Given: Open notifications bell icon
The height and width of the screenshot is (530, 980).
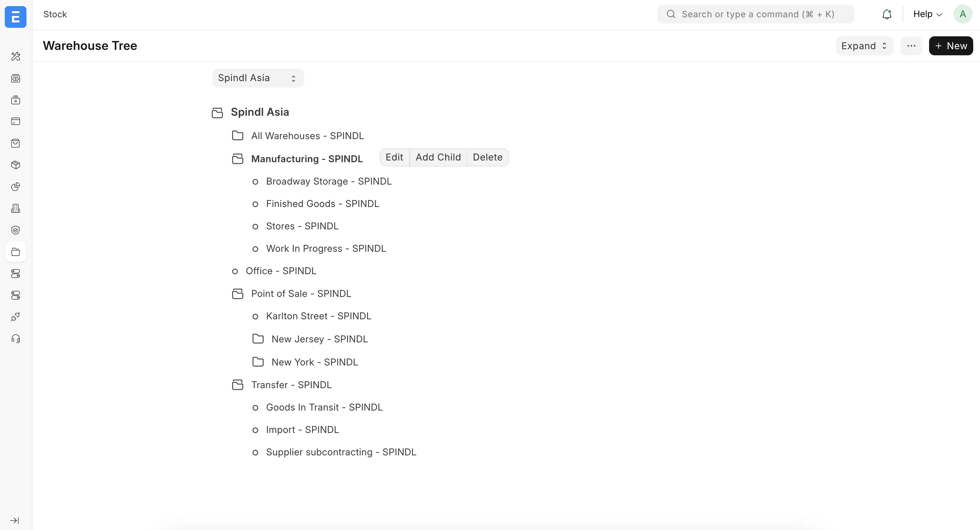Looking at the screenshot, I should coord(886,15).
